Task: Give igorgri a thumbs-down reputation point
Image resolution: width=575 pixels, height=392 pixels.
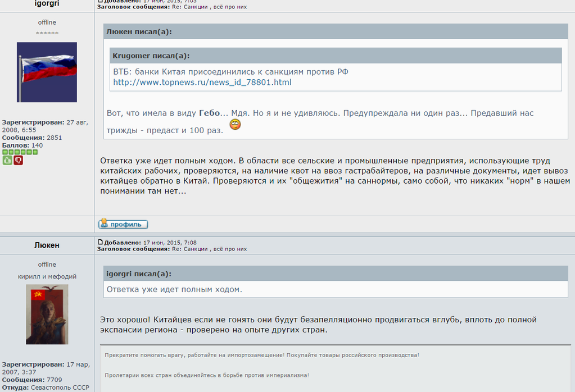Action: [x=19, y=160]
